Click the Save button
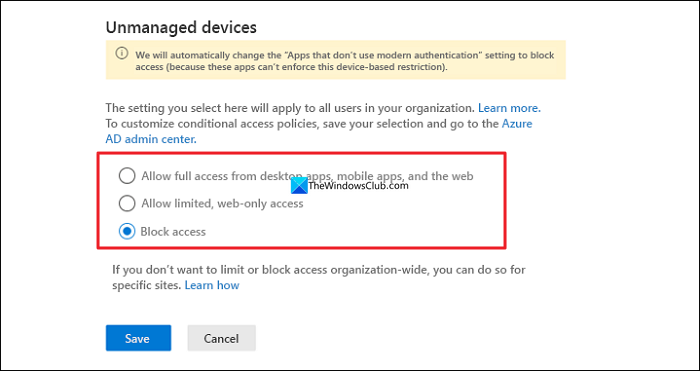 pyautogui.click(x=138, y=338)
